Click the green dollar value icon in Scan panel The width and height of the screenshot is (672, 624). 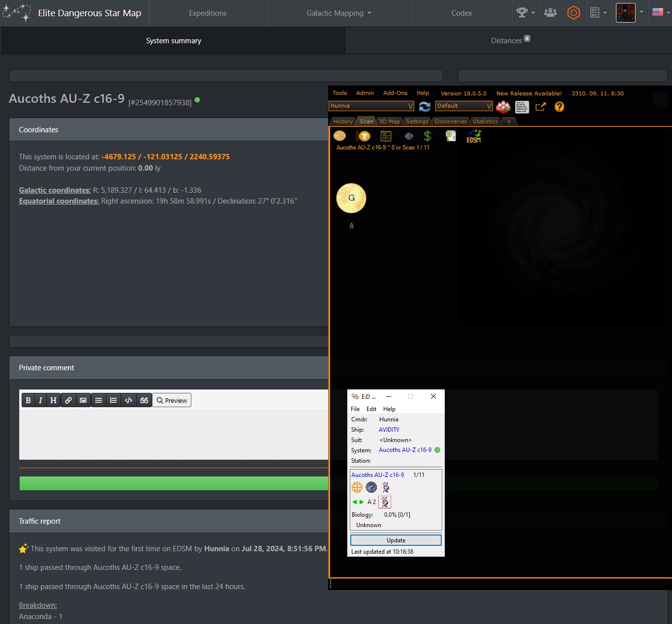point(428,136)
